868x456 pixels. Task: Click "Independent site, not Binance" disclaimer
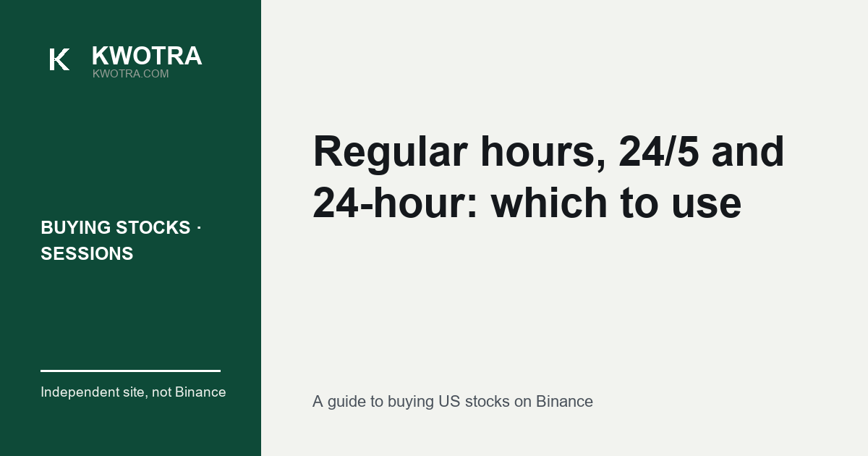pos(133,392)
